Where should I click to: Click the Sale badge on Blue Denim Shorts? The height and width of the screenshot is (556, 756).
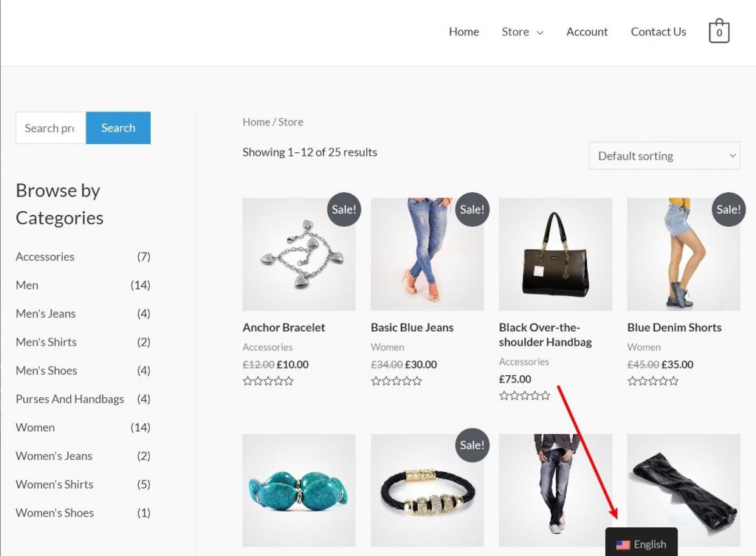pyautogui.click(x=729, y=209)
